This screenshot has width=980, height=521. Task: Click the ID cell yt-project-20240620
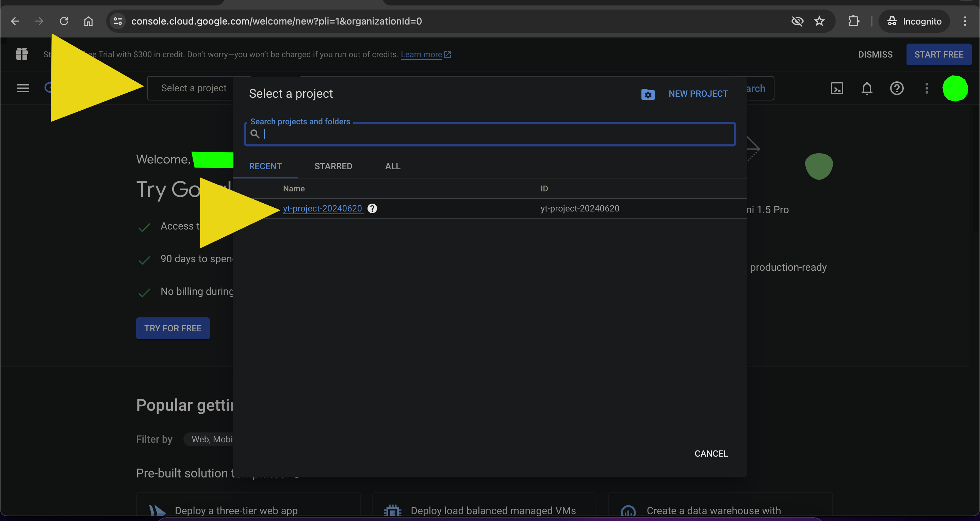(580, 209)
